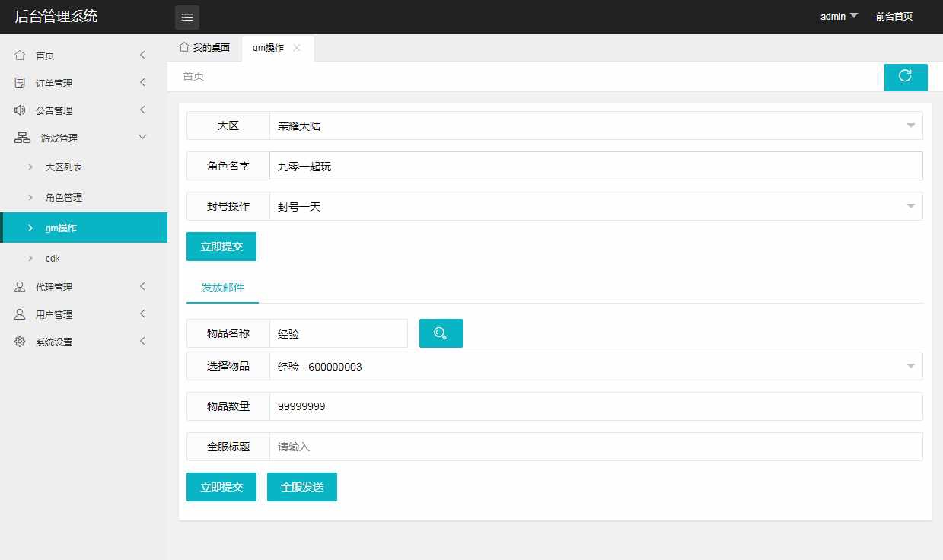Click the gear icon beside 系统设置

click(20, 342)
